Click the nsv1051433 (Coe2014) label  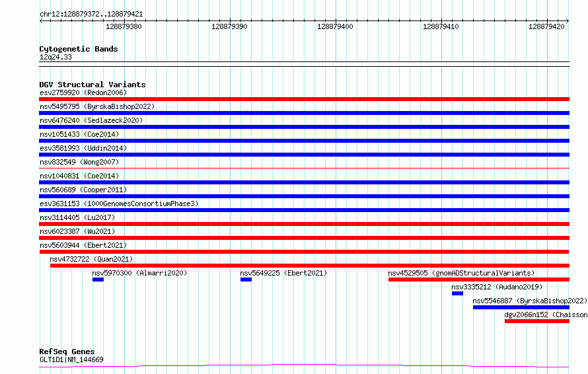(x=79, y=134)
